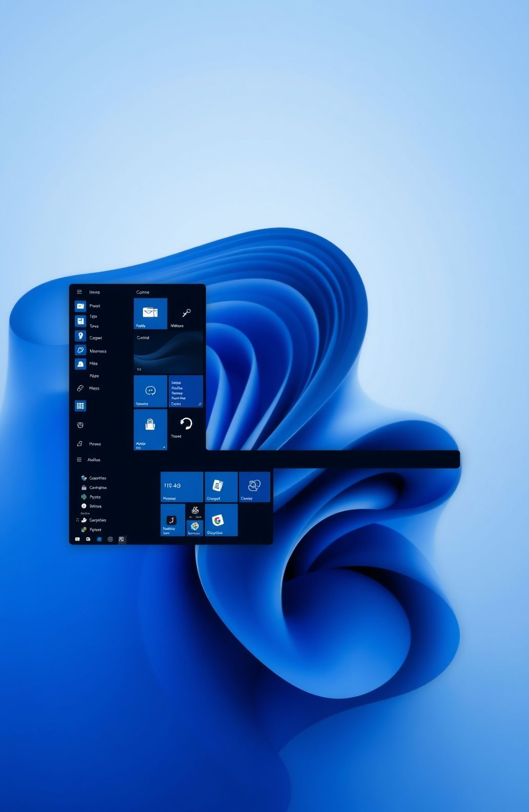Click the blue square taskbar icon
The image size is (529, 812).
point(99,539)
